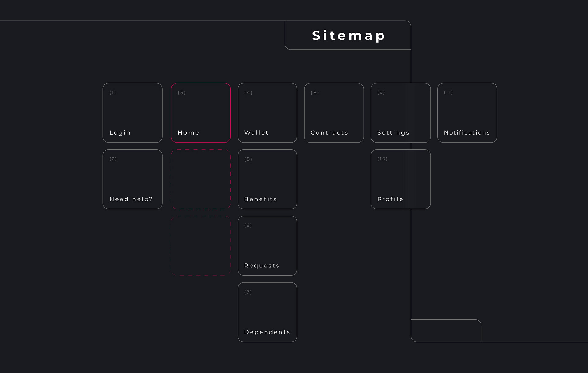Click the number label (11)
This screenshot has height=373, width=588.
[x=448, y=92]
